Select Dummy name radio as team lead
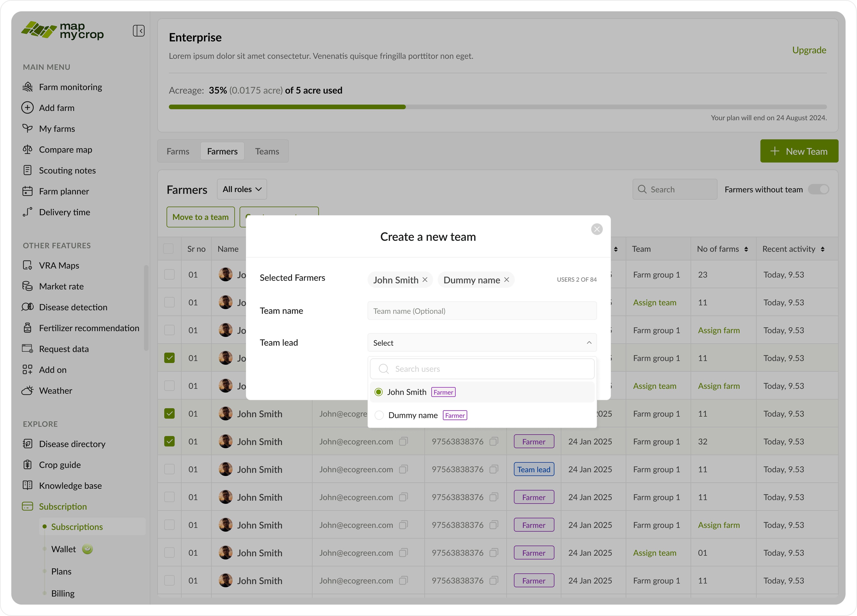 [379, 415]
